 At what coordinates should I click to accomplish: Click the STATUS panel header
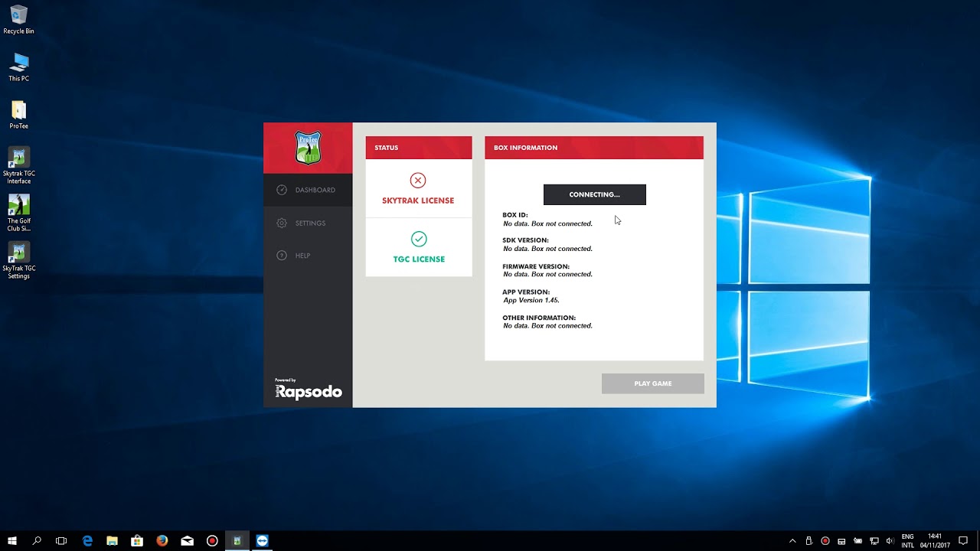point(419,148)
